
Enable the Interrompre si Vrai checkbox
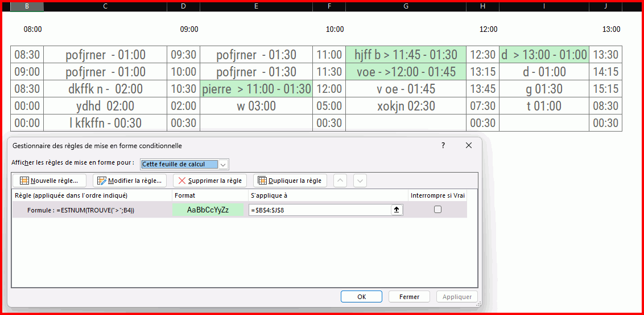click(437, 210)
